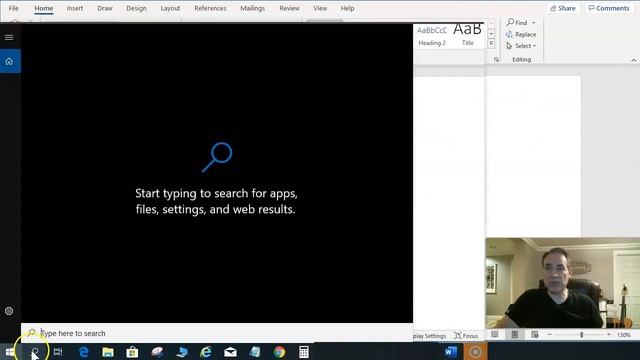
Task: Launch Google Chrome from taskbar
Action: (x=280, y=351)
